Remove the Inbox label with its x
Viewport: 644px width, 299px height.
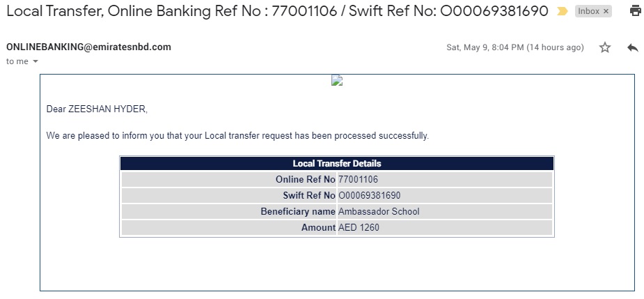(x=606, y=11)
